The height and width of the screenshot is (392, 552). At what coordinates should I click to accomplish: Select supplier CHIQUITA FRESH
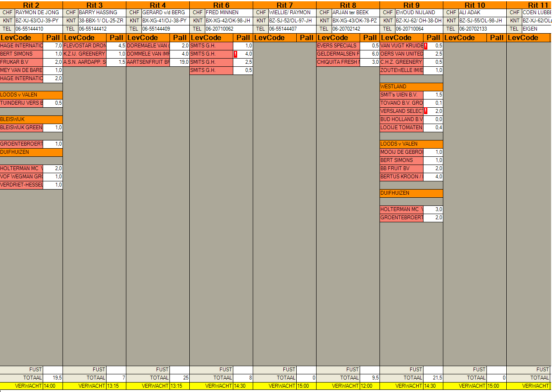[339, 62]
